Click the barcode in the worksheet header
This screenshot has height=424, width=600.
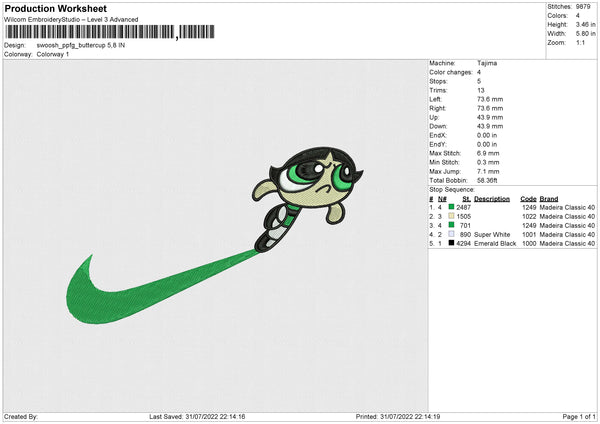[109, 32]
